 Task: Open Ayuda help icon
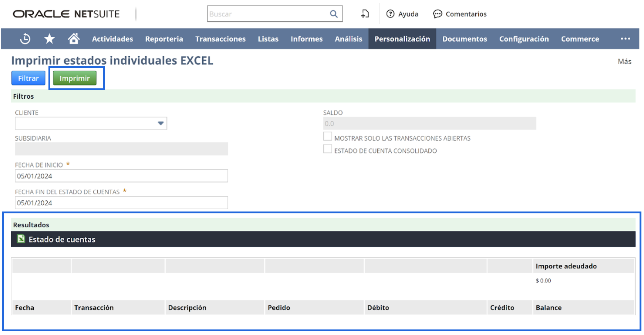[390, 14]
